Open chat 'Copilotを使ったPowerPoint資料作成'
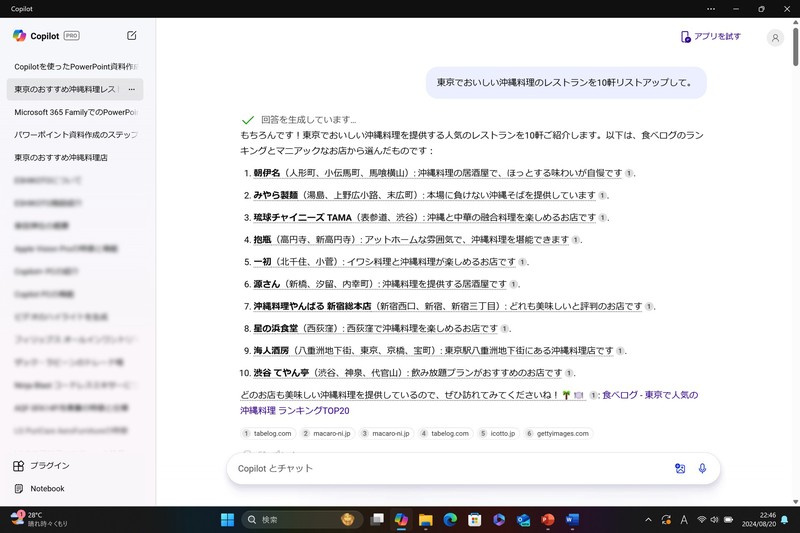800x533 pixels. click(76, 67)
